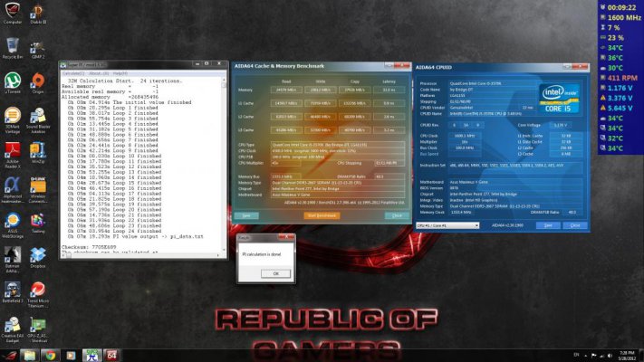644x362 pixels.
Task: Open the ROG Start button
Action: [x=10, y=356]
